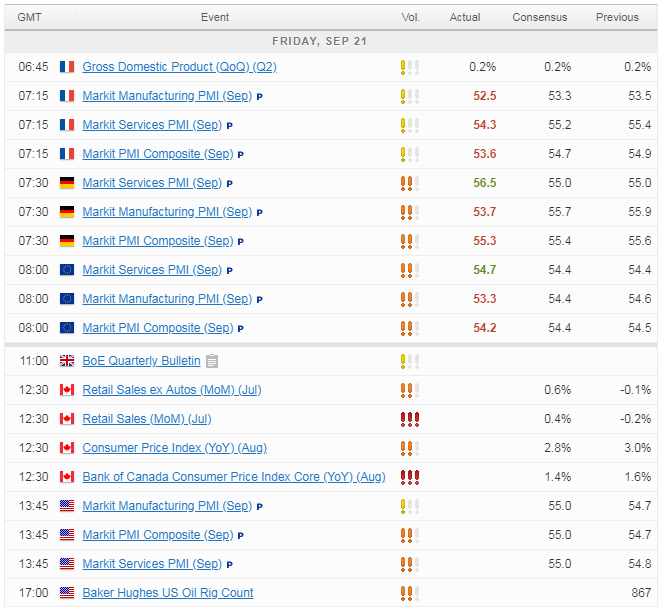Select actual value 52.5 for France Manufacturing PMI
Viewport: 659px width, 609px height.
[x=485, y=96]
